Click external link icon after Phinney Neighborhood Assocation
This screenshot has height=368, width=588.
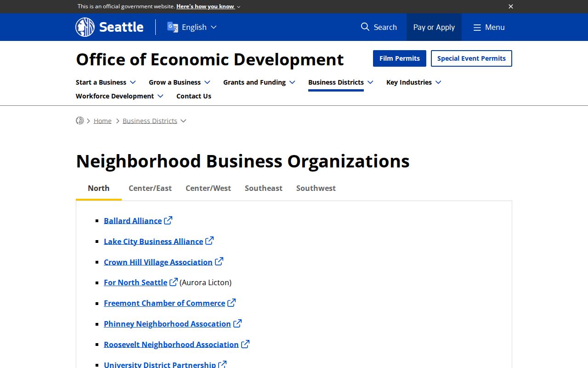[237, 323]
